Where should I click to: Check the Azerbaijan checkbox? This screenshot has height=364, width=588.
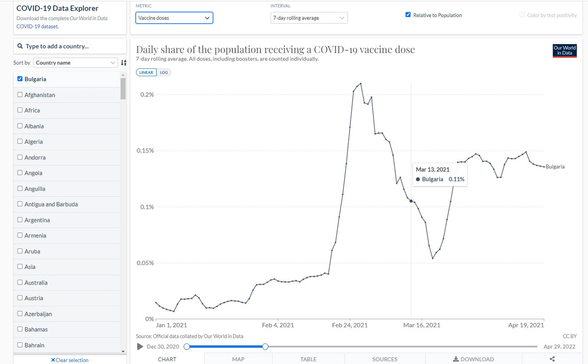(x=20, y=314)
